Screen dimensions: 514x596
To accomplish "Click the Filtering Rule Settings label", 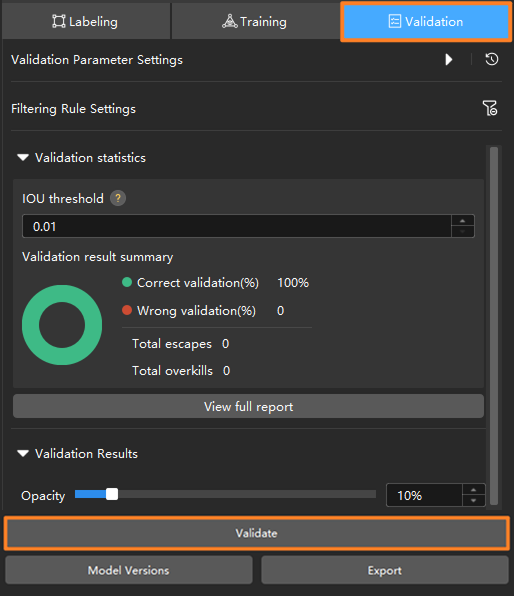I will pyautogui.click(x=73, y=109).
